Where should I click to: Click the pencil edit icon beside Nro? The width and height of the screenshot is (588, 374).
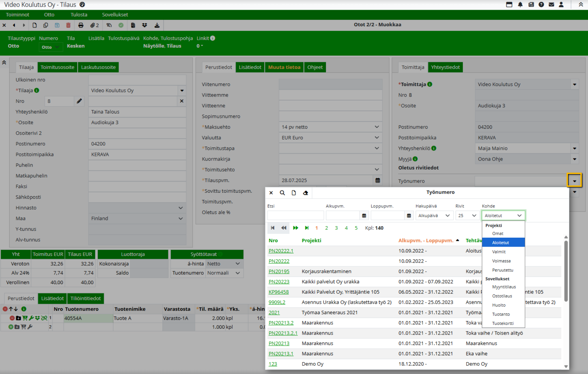79,101
